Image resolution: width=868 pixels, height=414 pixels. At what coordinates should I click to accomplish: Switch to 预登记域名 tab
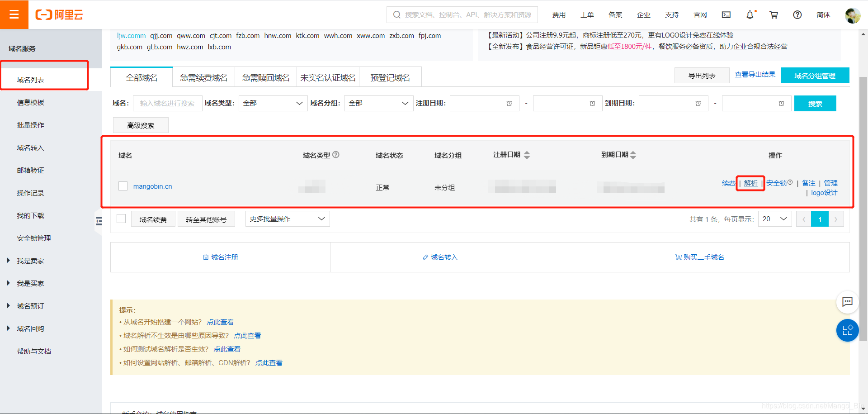[390, 77]
